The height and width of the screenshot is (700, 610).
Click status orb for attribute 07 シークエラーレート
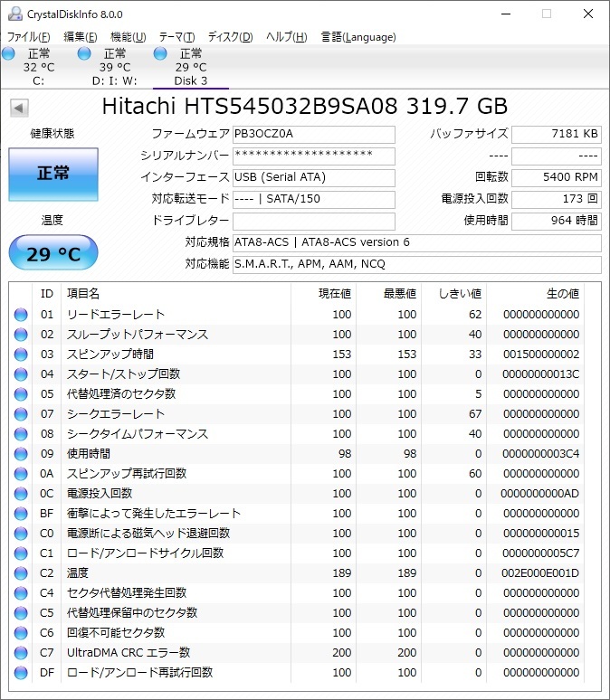tap(21, 414)
